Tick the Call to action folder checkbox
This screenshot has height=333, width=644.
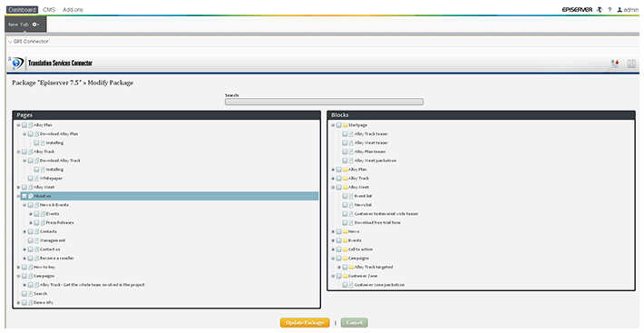pyautogui.click(x=339, y=250)
